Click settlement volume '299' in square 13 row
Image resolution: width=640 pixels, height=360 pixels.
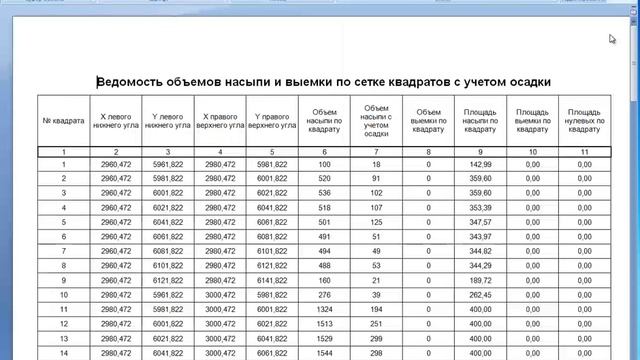pos(376,339)
